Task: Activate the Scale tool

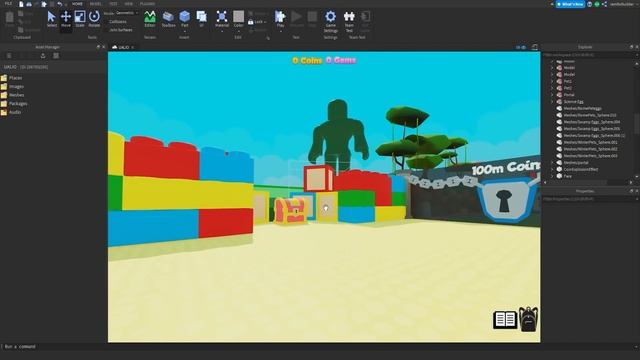Action: pos(80,19)
